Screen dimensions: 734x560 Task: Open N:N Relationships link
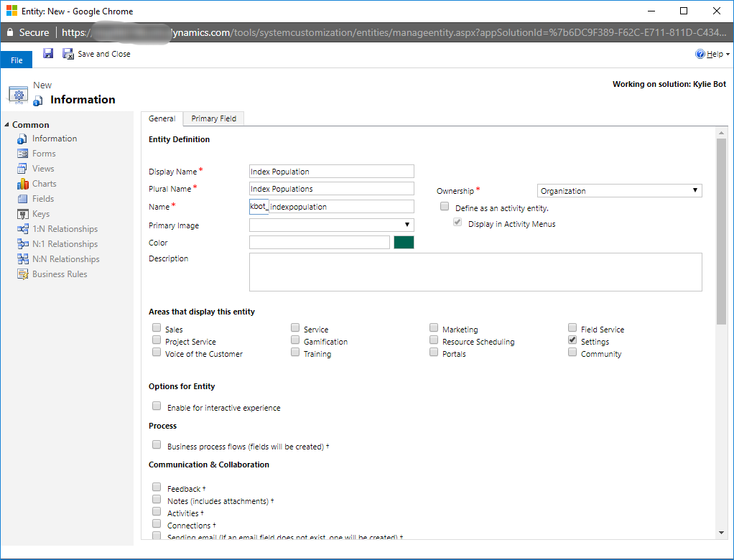pyautogui.click(x=66, y=259)
